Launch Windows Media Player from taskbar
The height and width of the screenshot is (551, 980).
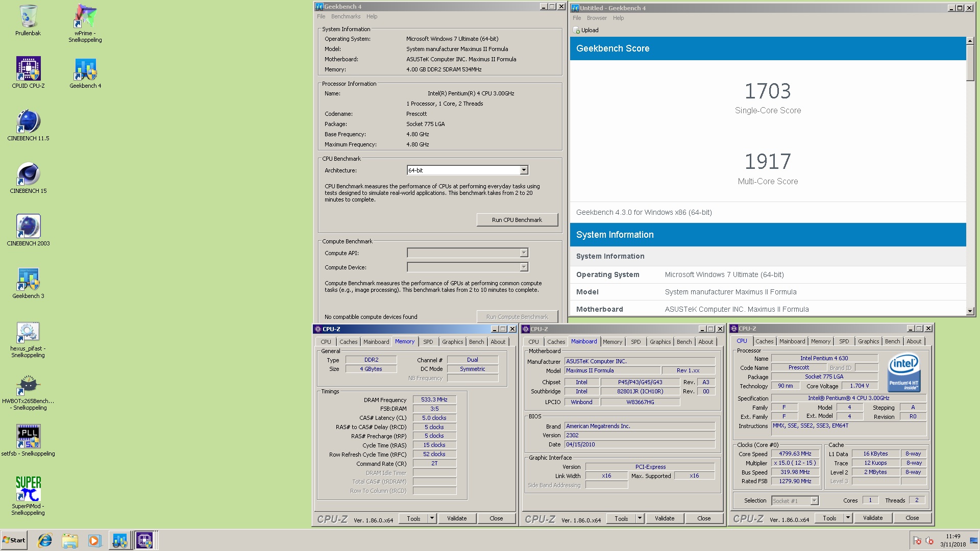94,540
